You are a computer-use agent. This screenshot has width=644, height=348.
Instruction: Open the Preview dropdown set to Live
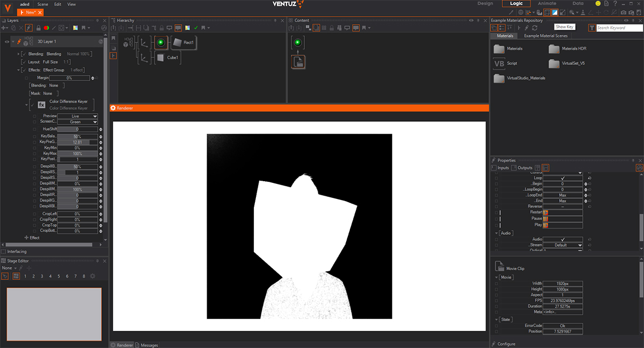point(78,116)
